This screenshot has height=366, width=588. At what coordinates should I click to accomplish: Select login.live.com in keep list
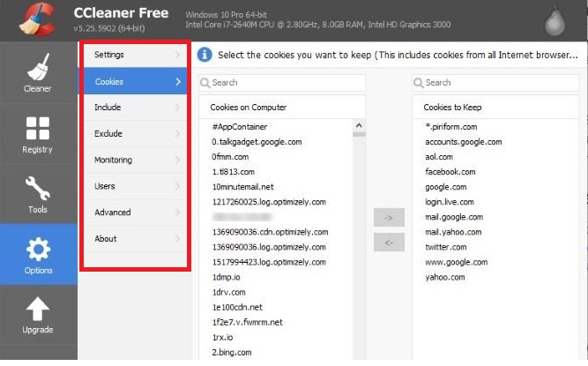450,202
